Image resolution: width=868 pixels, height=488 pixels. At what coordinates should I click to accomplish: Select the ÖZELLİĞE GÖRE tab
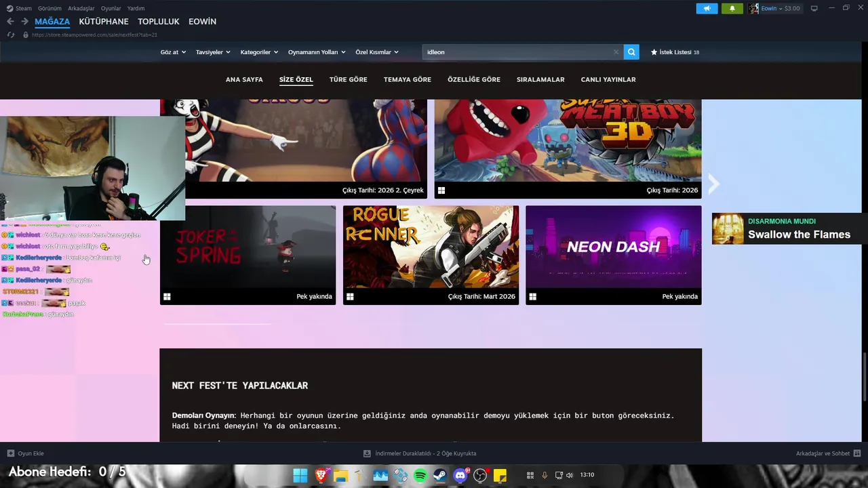474,79
